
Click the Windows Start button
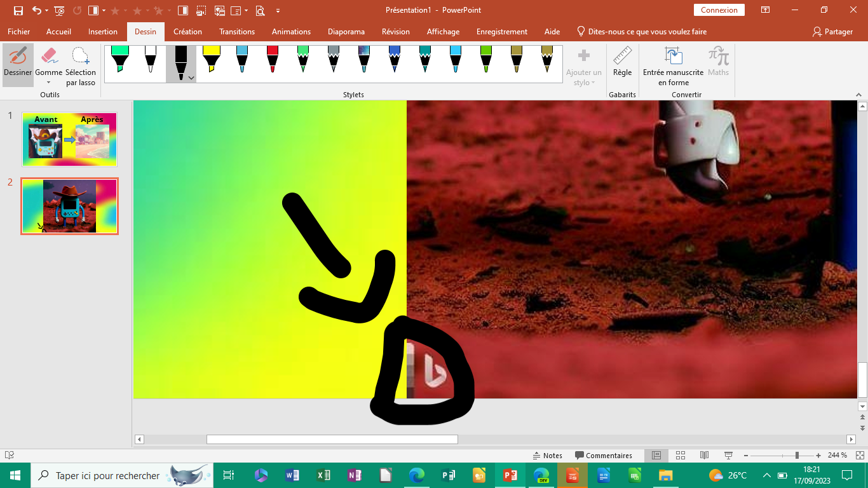pyautogui.click(x=15, y=475)
